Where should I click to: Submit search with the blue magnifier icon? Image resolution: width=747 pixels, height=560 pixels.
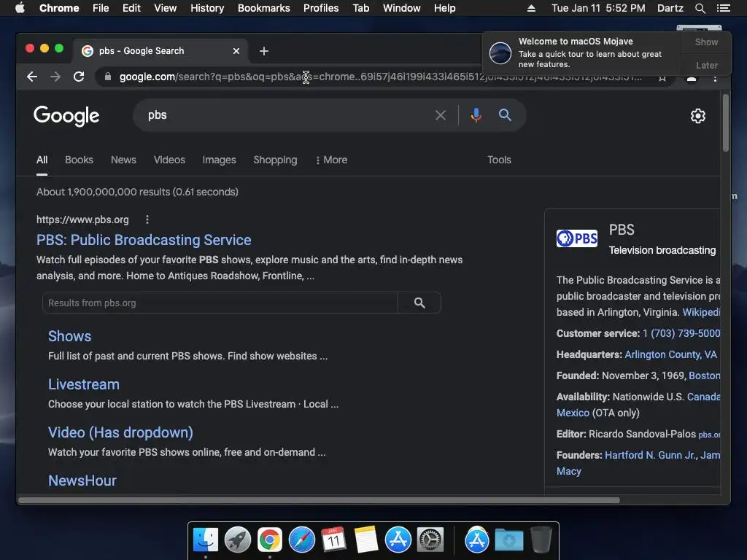pyautogui.click(x=505, y=114)
